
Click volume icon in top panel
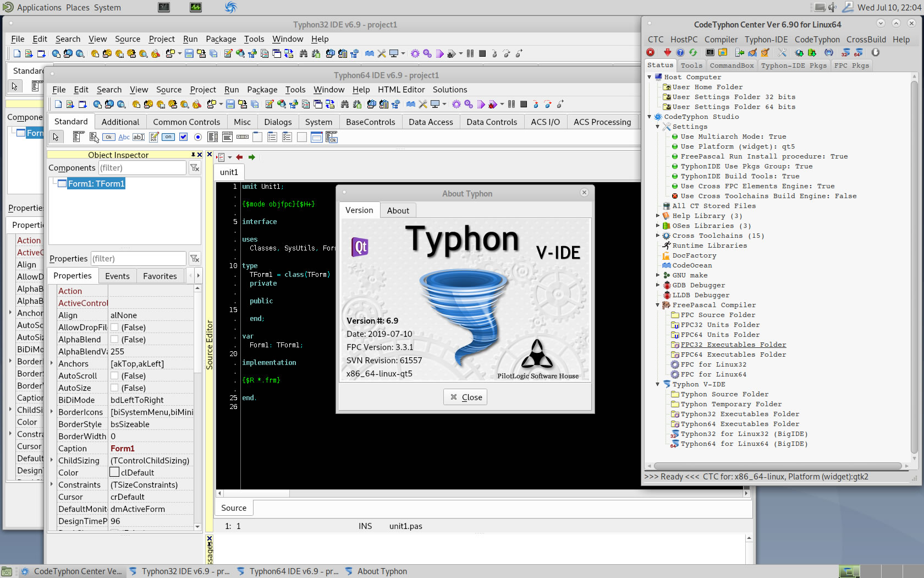(832, 7)
